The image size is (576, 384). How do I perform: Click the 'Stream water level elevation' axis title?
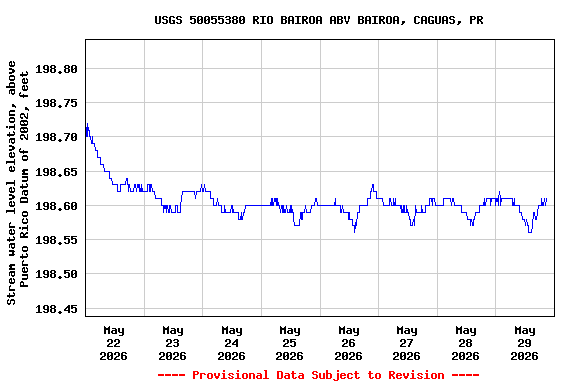[x=17, y=183]
